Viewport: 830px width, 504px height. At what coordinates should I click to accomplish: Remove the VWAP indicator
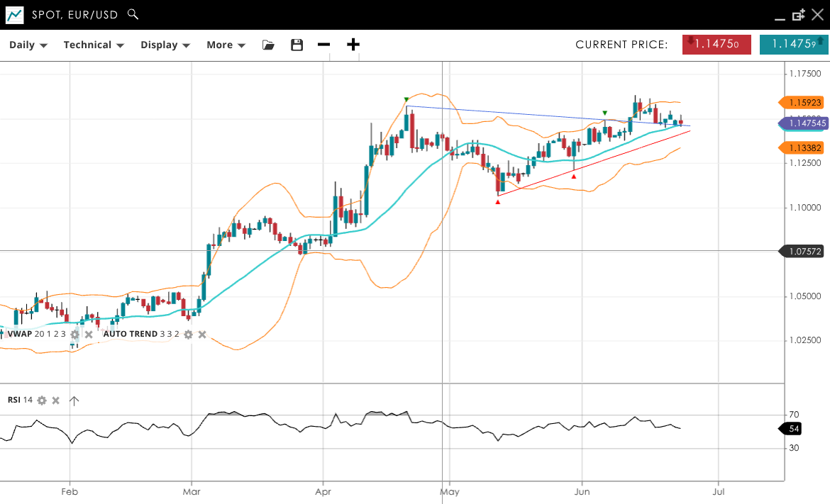89,334
